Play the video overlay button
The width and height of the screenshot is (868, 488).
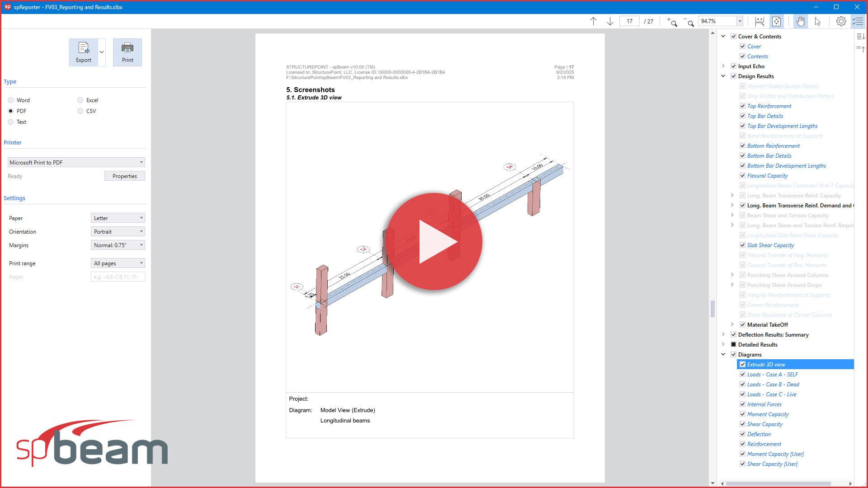(x=434, y=242)
